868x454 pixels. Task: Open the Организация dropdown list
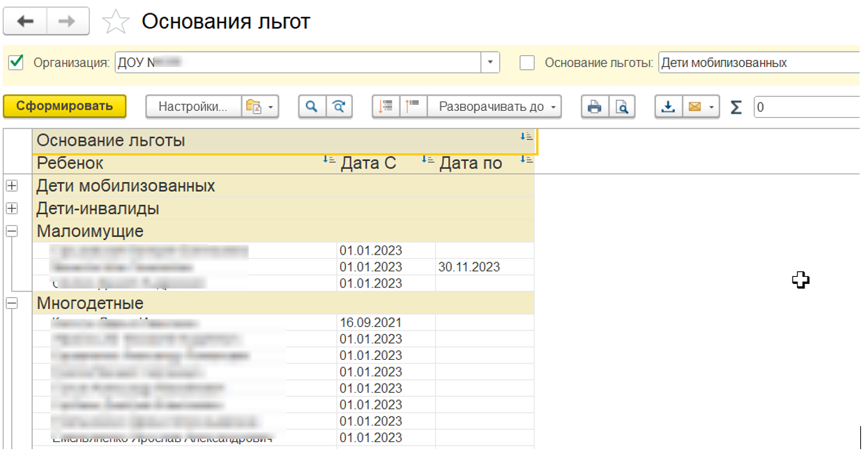491,63
